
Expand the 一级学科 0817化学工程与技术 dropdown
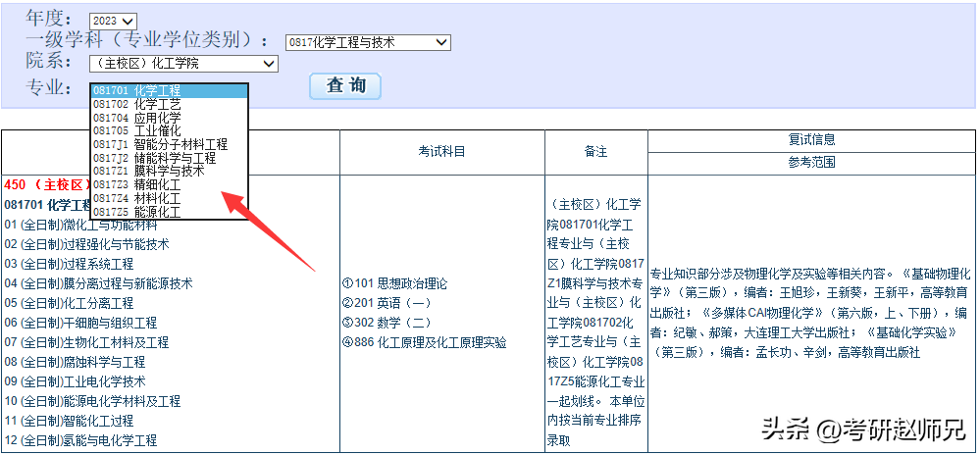coord(367,42)
